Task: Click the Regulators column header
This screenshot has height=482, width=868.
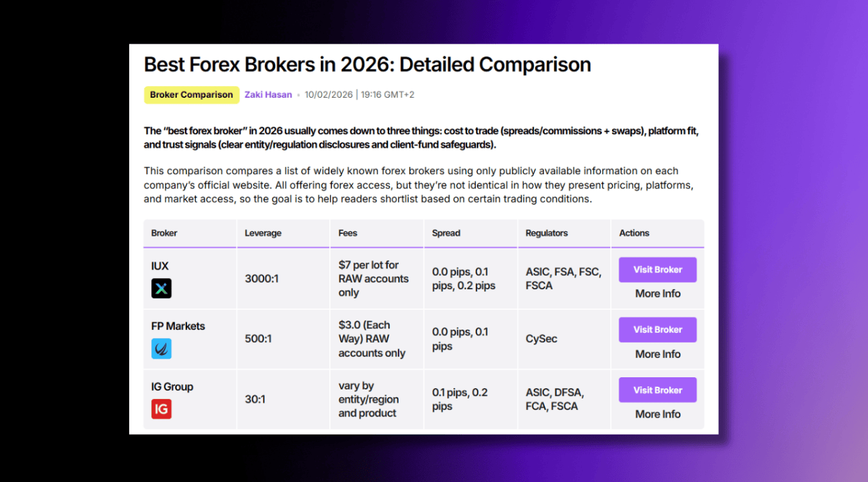Action: 547,233
